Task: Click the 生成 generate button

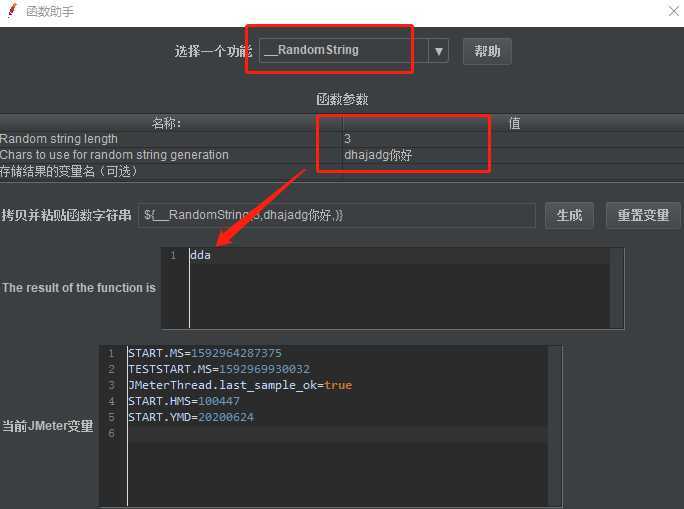Action: coord(569,215)
